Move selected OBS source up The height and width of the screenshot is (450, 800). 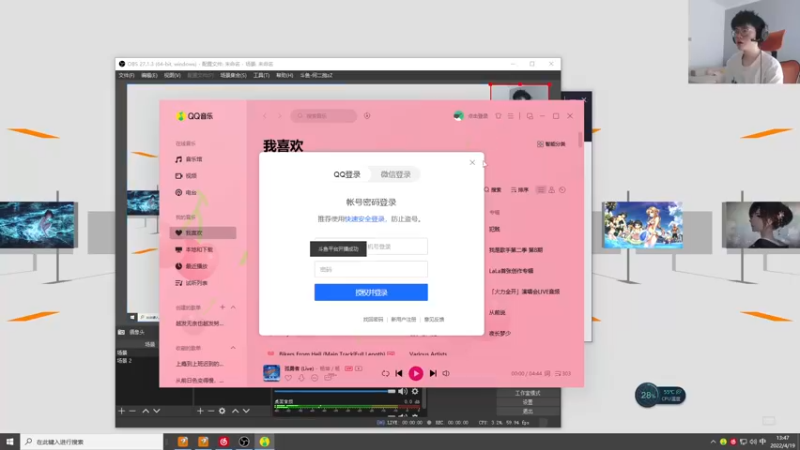click(x=235, y=411)
